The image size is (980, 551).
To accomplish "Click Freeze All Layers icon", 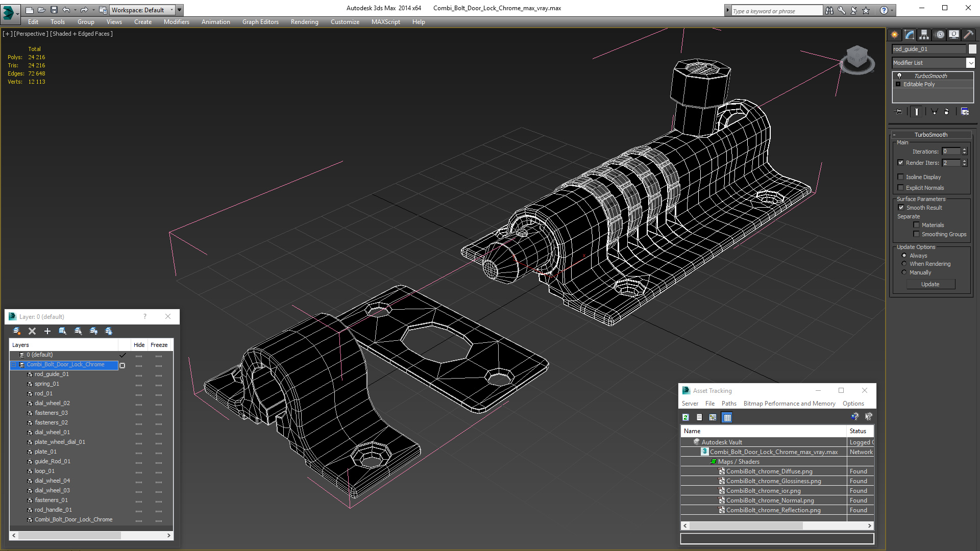I will (109, 331).
